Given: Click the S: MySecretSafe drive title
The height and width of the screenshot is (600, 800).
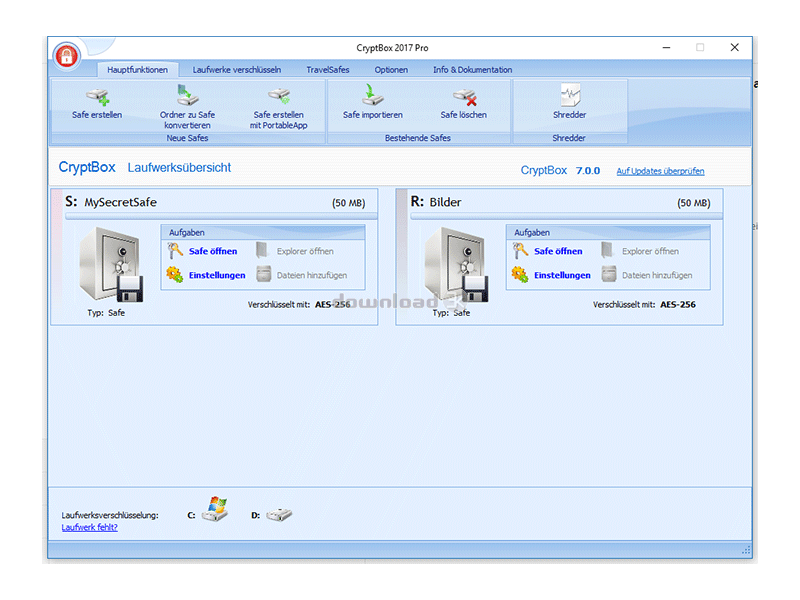Looking at the screenshot, I should pos(111,202).
